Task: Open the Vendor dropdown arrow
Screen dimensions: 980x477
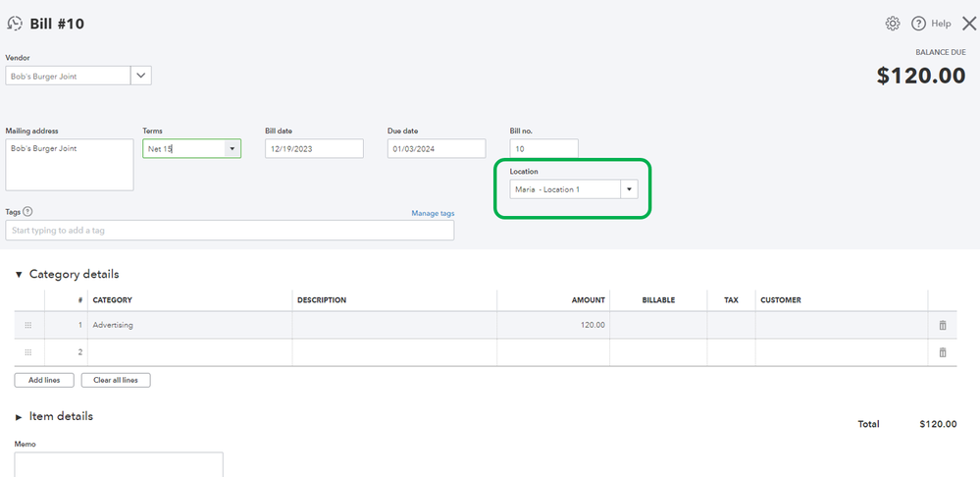Action: coord(141,76)
